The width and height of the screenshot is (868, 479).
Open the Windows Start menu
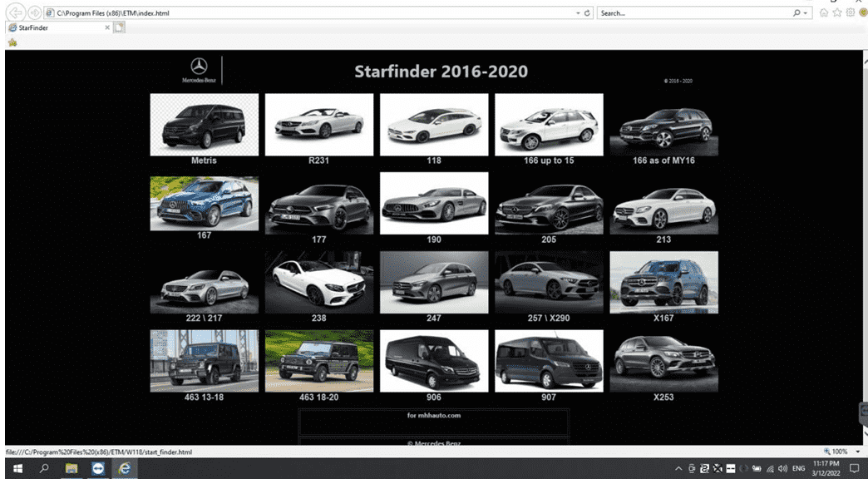pos(17,468)
